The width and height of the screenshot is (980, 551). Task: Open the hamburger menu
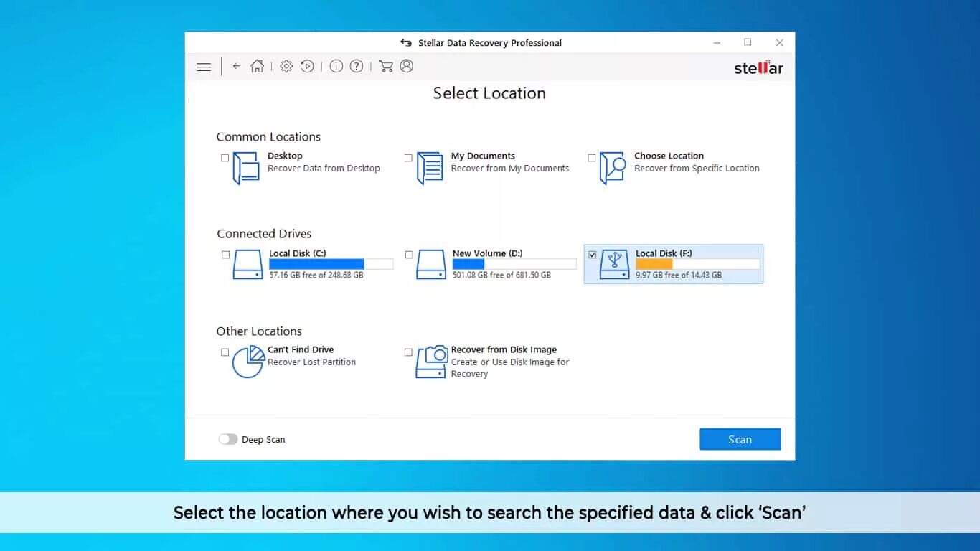coord(204,67)
